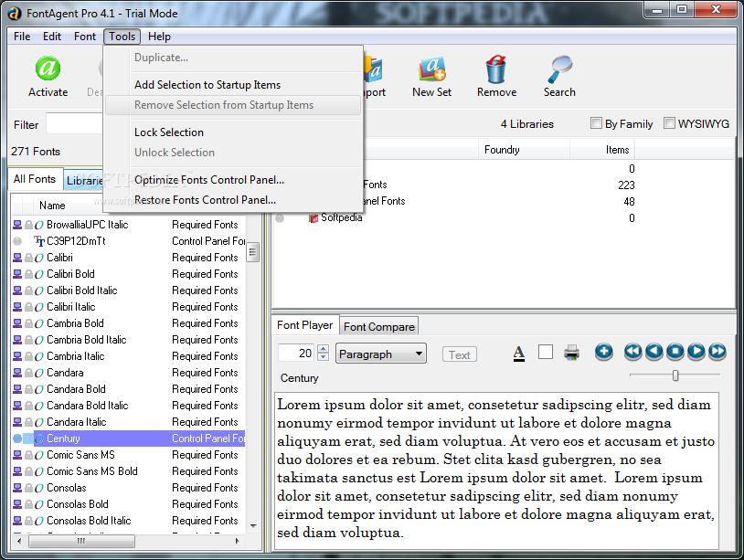Image resolution: width=744 pixels, height=560 pixels.
Task: Play next font with forward arrow
Action: pyautogui.click(x=696, y=352)
